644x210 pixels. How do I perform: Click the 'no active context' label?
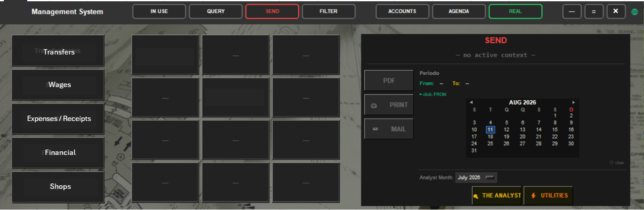click(495, 55)
